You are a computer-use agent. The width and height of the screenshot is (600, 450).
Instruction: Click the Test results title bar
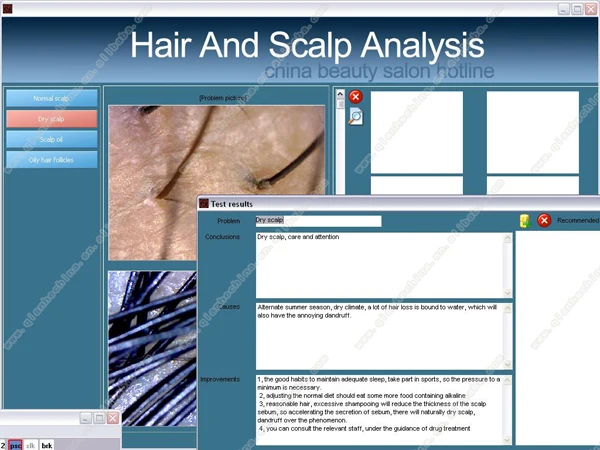pos(399,204)
